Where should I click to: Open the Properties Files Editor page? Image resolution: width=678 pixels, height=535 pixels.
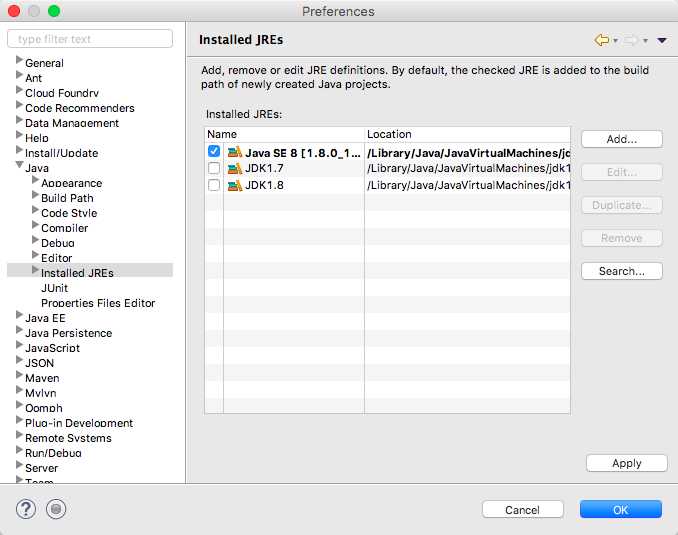tap(98, 303)
